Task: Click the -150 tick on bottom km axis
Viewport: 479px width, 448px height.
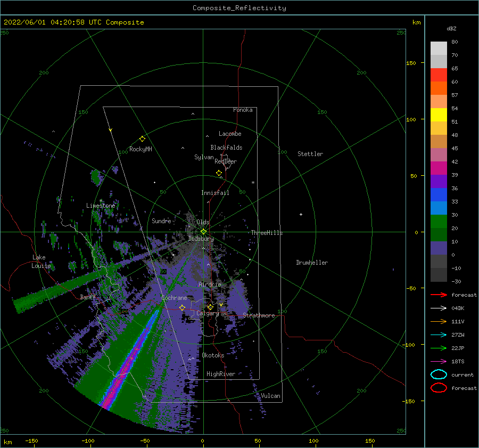Action: [x=31, y=441]
